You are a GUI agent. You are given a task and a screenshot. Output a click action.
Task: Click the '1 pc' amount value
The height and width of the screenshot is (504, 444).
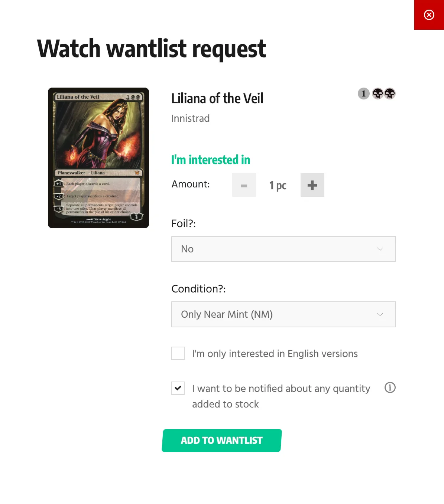(278, 185)
